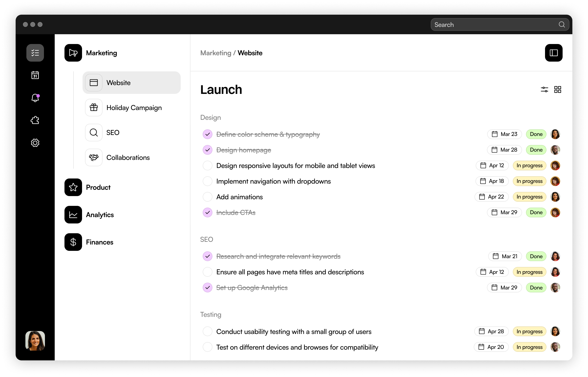Open the Collaborations handshake icon
The height and width of the screenshot is (377, 588).
pyautogui.click(x=93, y=157)
